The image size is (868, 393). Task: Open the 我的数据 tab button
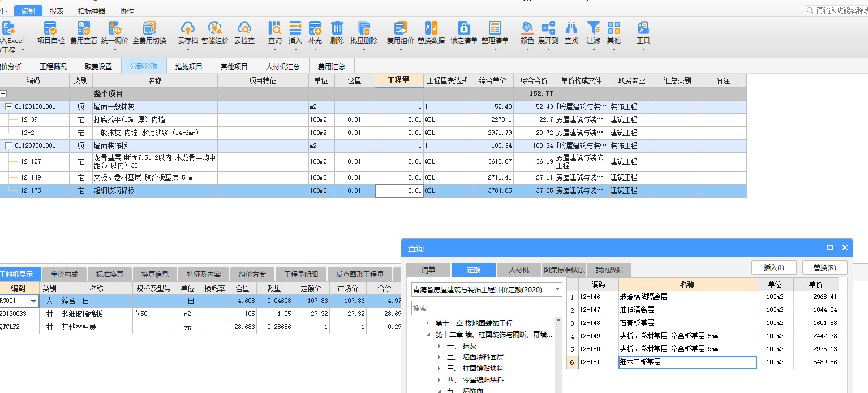click(609, 270)
